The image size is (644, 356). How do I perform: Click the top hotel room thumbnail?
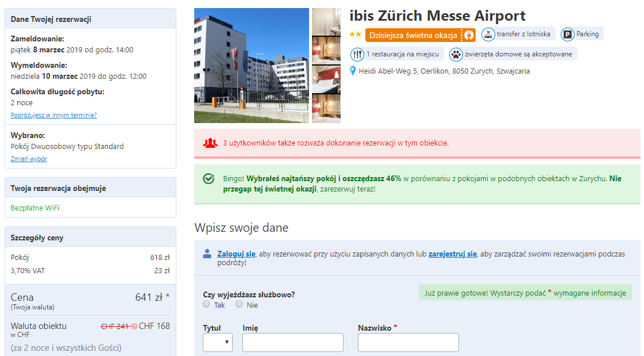(x=326, y=22)
